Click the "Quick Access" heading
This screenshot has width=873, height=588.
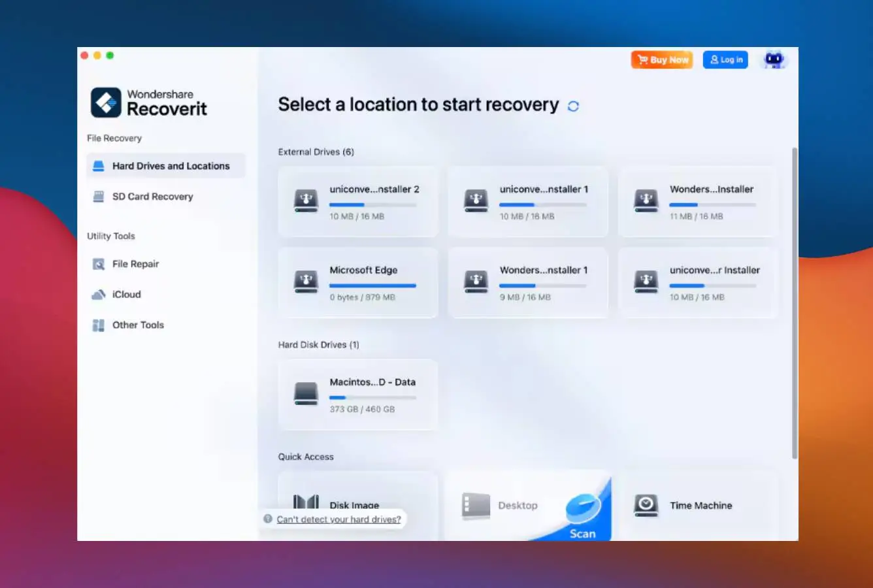[x=306, y=457]
